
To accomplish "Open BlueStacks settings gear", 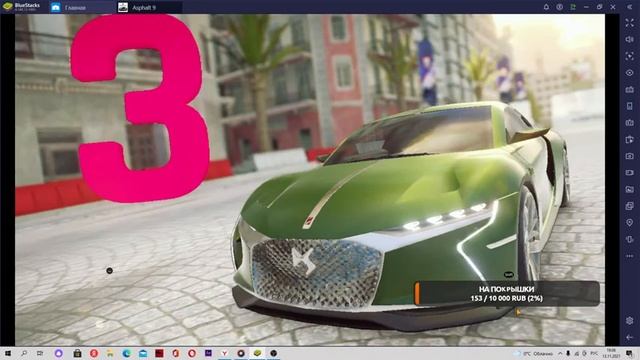I will tap(629, 320).
